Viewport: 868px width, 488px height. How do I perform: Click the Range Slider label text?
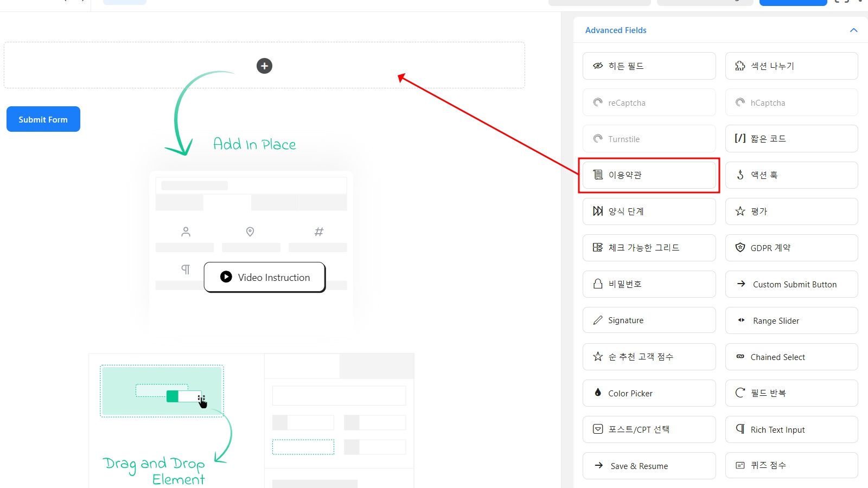click(x=776, y=320)
